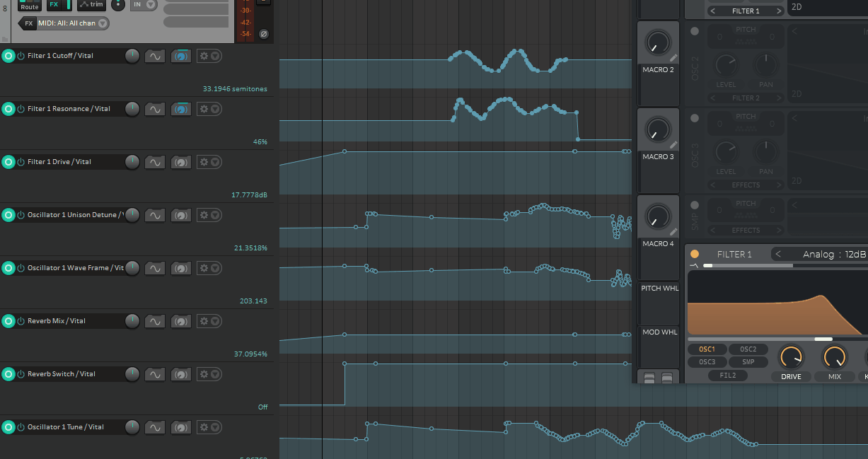This screenshot has height=459, width=868.
Task: Open envelope shape menu for Oscillator 1 Tune
Action: 154,427
